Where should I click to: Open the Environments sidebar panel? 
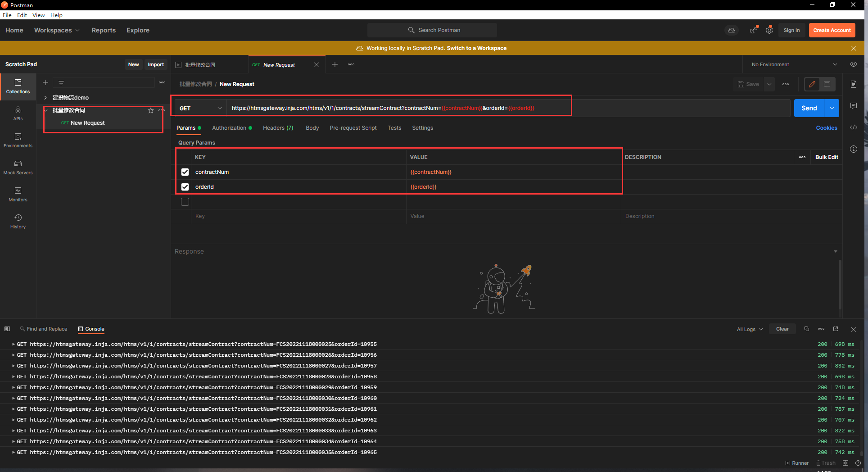coord(18,141)
